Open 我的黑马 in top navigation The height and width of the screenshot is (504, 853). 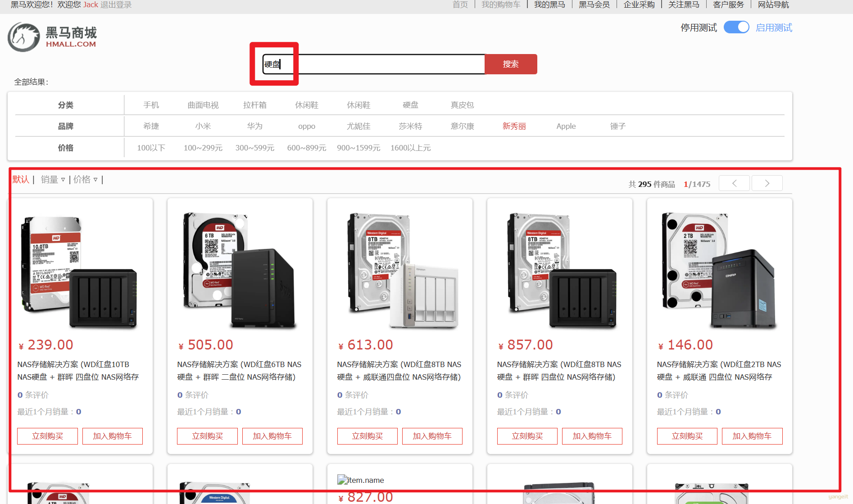(549, 5)
